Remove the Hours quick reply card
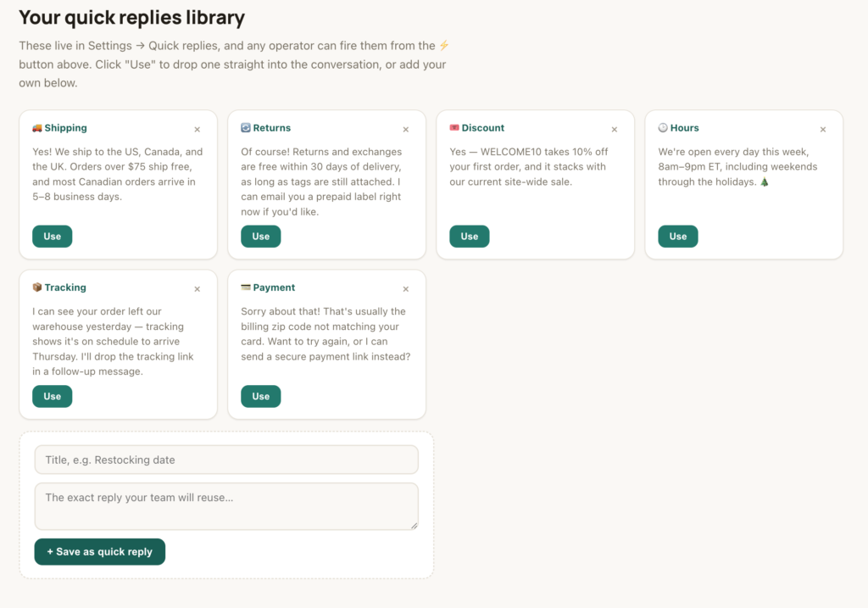Image resolution: width=868 pixels, height=608 pixels. point(823,130)
